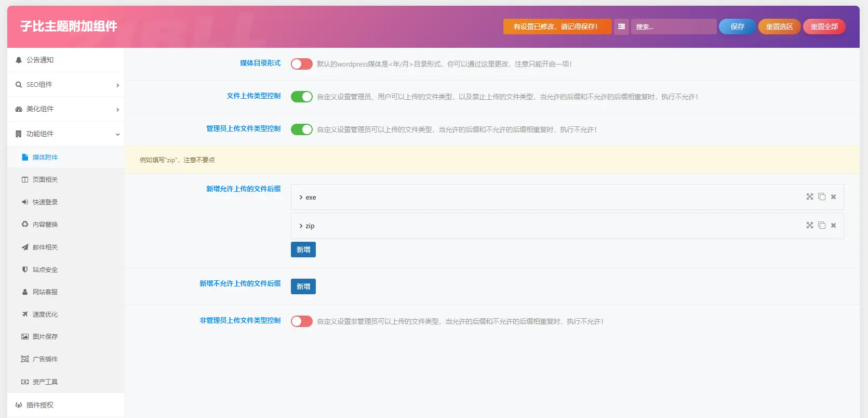This screenshot has width=868, height=418.
Task: Click the picture icon beside 图片保存
Action: coord(25,337)
